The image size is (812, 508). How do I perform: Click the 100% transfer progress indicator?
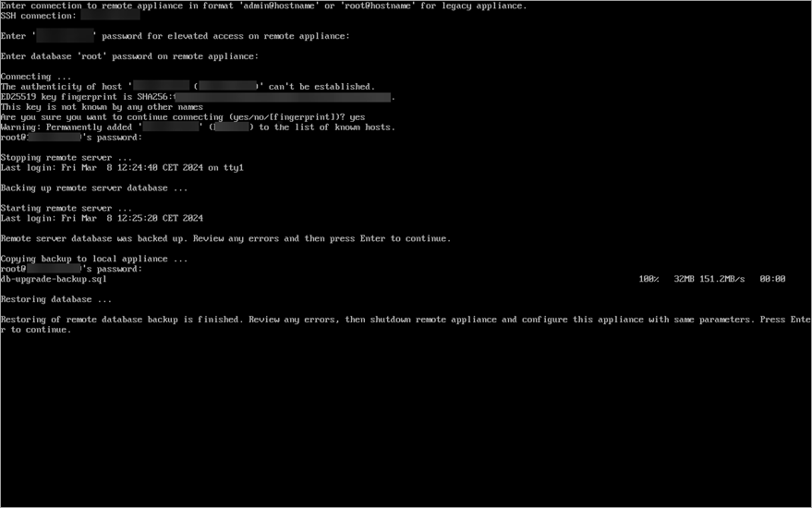point(648,279)
